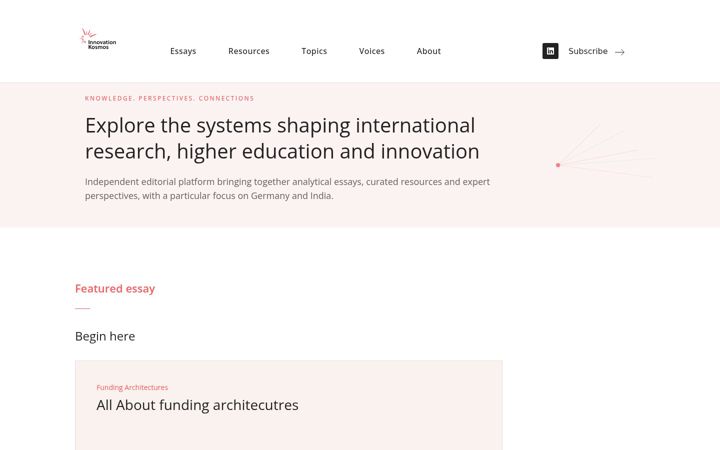Click the Innovation Kosmos logo

pos(98,39)
